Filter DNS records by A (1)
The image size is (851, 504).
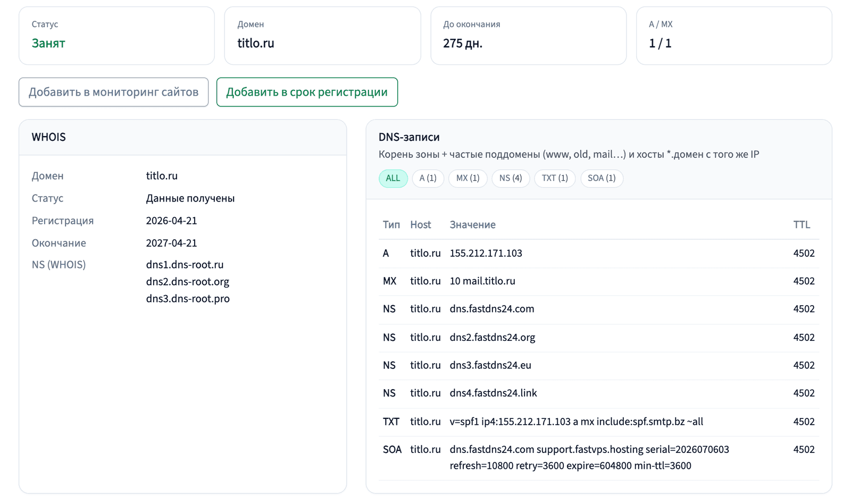(428, 178)
